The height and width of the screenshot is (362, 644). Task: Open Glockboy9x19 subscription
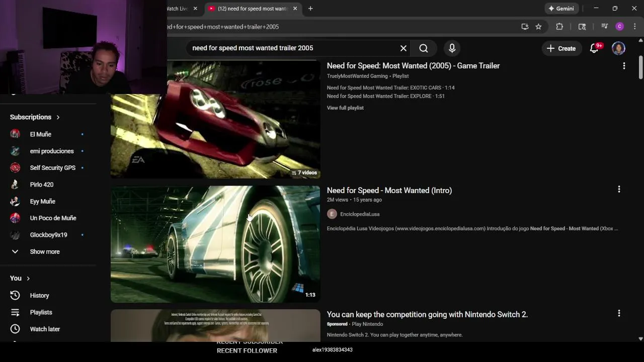point(48,235)
